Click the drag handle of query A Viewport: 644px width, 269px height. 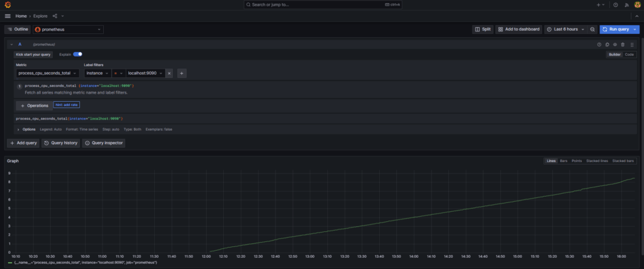tap(632, 45)
